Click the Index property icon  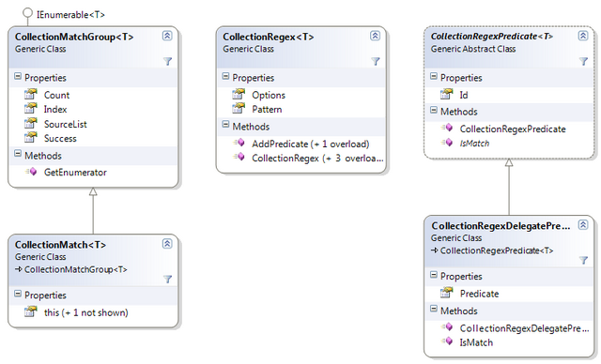[x=31, y=109]
